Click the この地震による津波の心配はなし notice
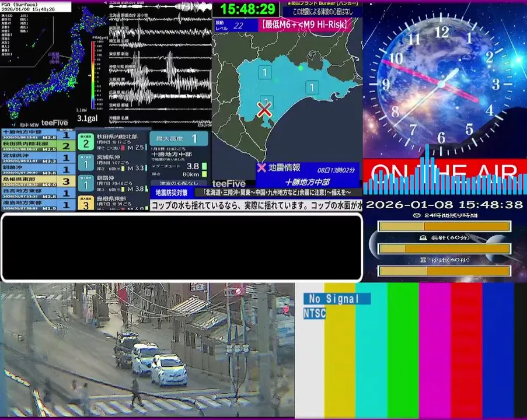Viewport: 527px width, 420px height. [x=323, y=12]
